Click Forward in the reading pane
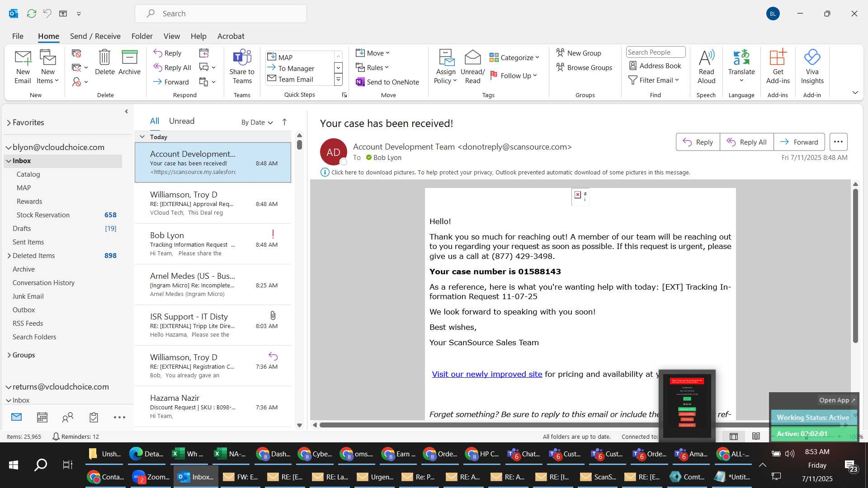The image size is (868, 488). coord(799,142)
